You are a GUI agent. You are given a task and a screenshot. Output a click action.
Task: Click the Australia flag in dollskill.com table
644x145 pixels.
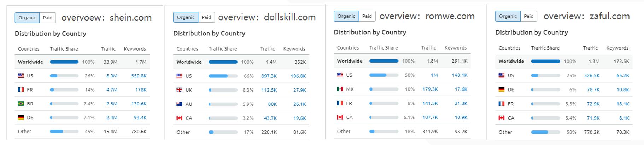(180, 104)
